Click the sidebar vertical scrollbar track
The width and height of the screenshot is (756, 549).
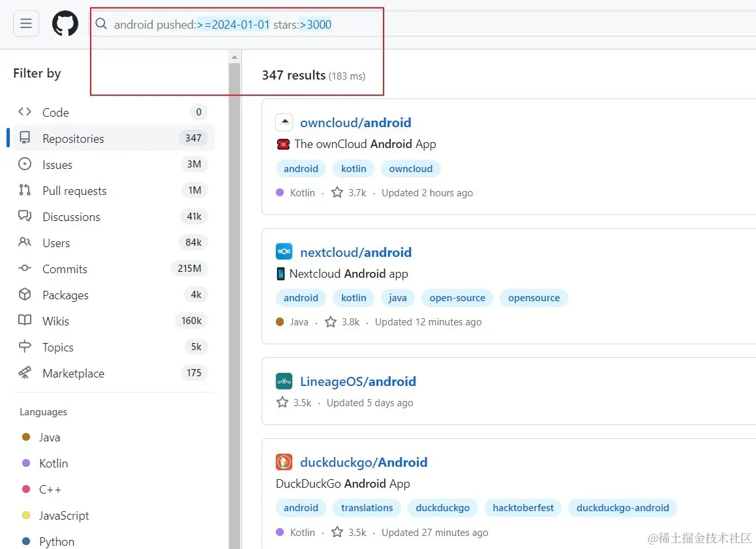click(234, 306)
